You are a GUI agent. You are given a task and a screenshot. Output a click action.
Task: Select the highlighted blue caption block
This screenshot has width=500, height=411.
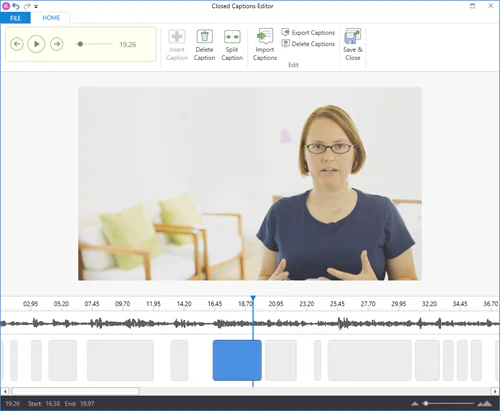237,360
